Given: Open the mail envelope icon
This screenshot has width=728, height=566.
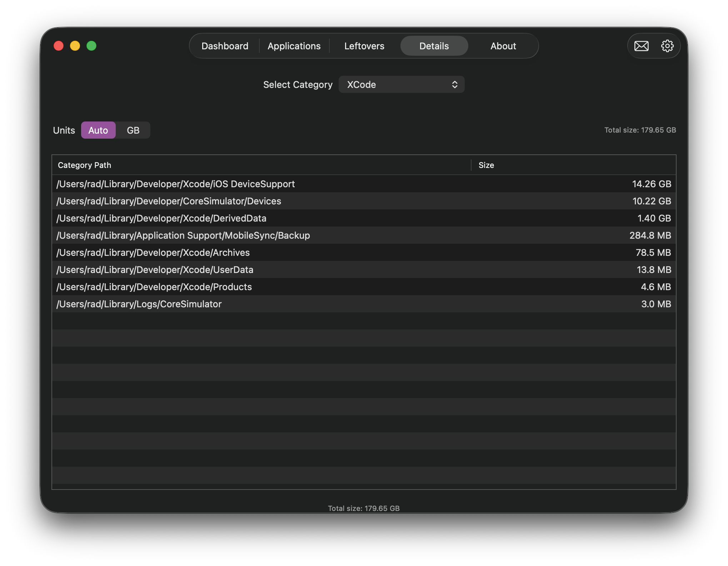Looking at the screenshot, I should point(641,46).
